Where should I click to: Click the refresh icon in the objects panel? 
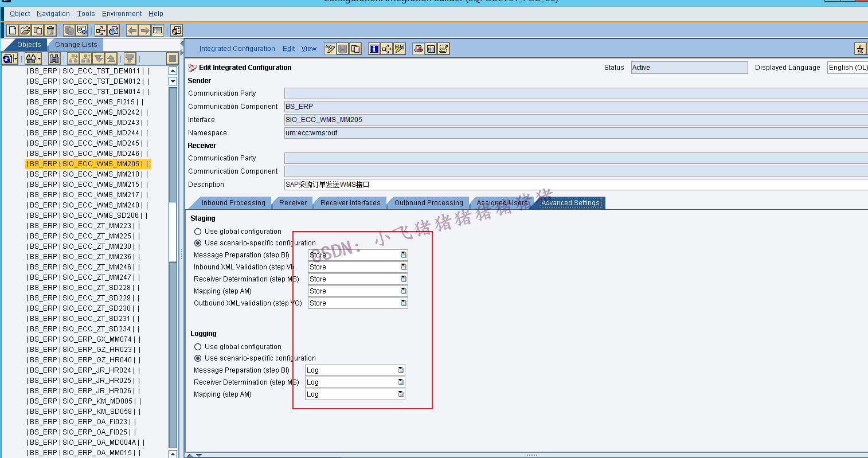point(7,58)
